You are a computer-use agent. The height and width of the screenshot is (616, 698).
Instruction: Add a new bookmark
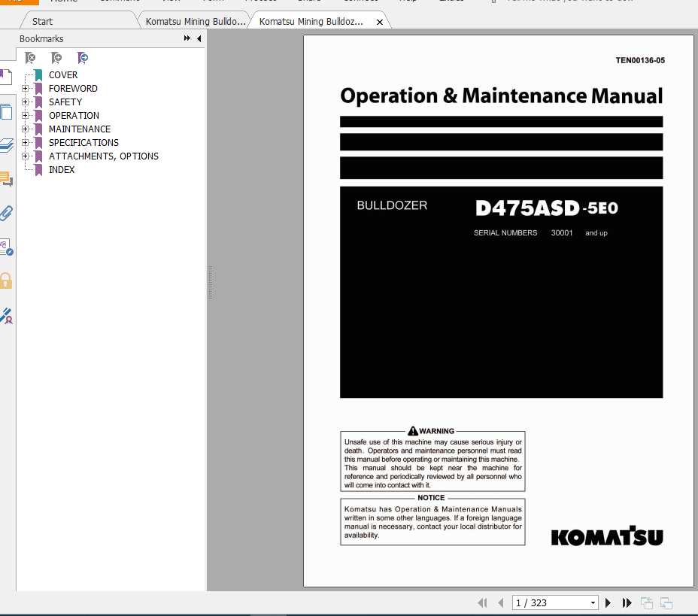tap(56, 58)
